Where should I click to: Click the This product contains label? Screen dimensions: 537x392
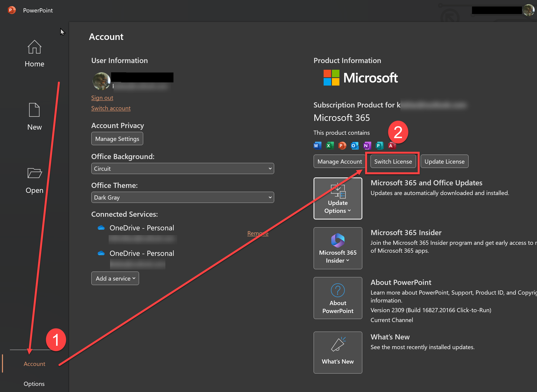point(341,133)
